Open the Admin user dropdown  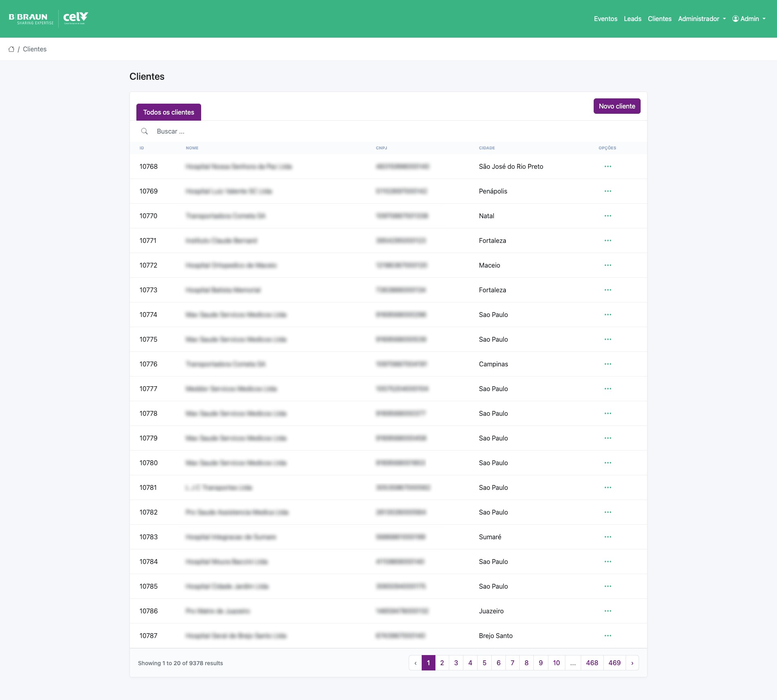(749, 19)
